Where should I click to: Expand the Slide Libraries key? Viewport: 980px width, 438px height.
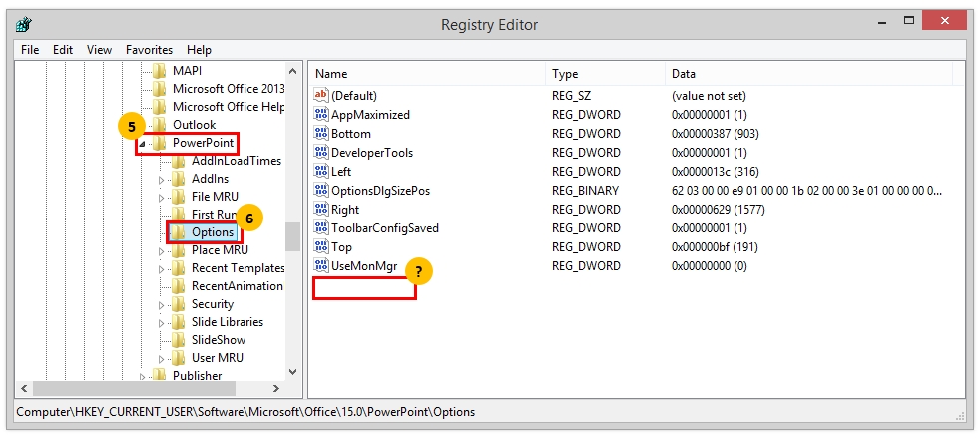161,323
